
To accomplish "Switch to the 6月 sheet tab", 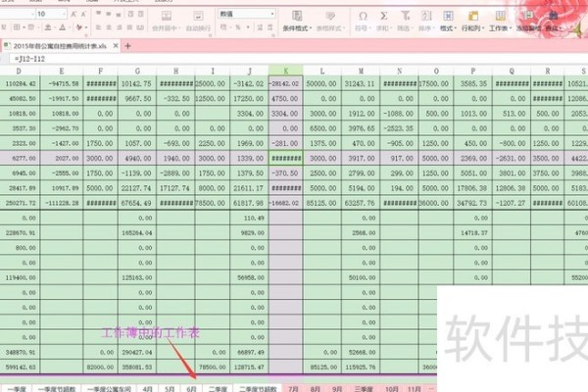I will click(x=192, y=389).
